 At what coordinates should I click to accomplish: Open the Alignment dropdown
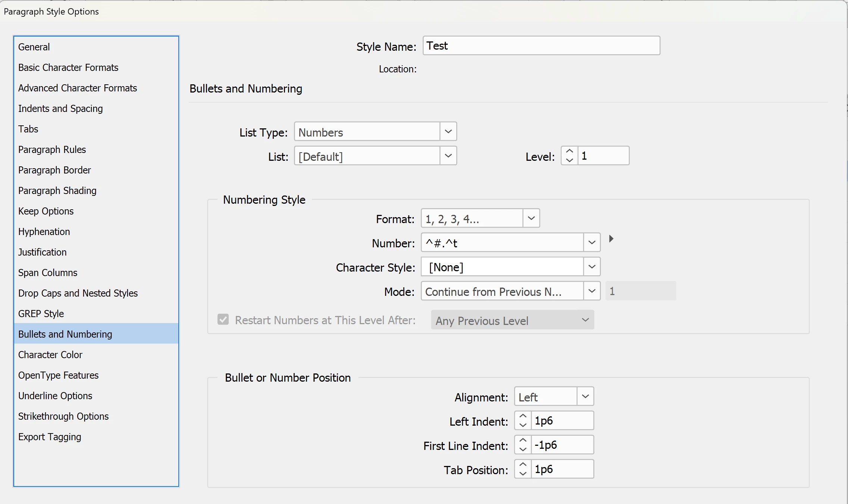585,397
